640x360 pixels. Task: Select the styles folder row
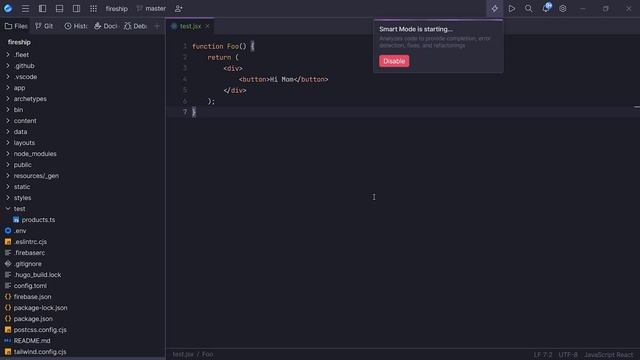click(83, 198)
